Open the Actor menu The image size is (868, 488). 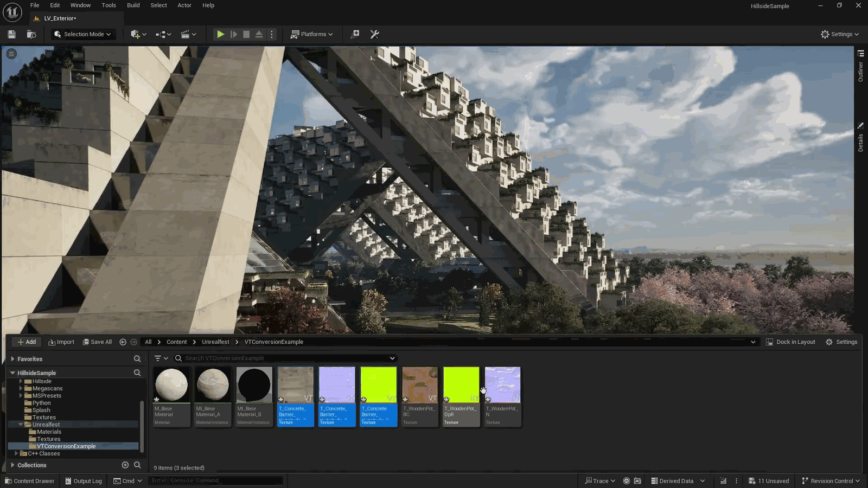pos(184,5)
